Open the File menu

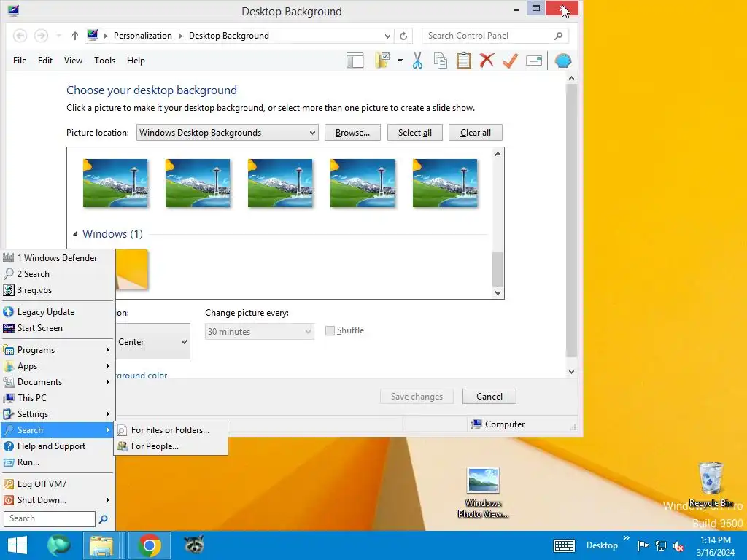click(20, 61)
